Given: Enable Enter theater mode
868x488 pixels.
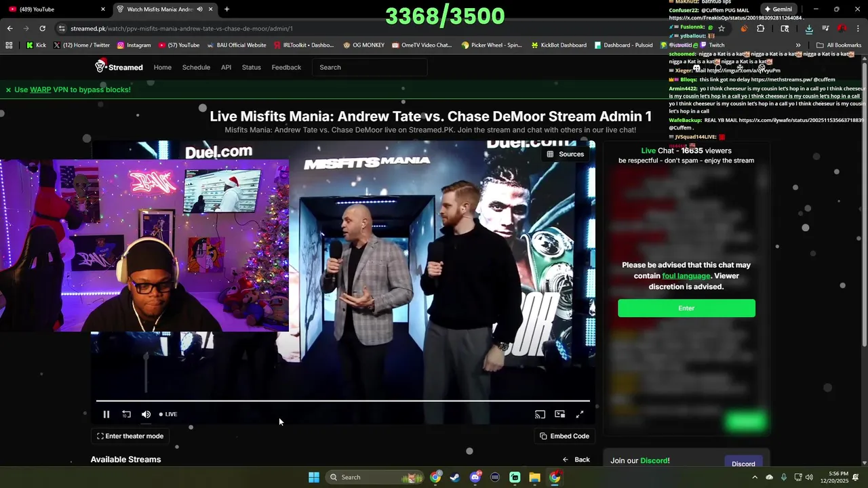Looking at the screenshot, I should tap(130, 436).
